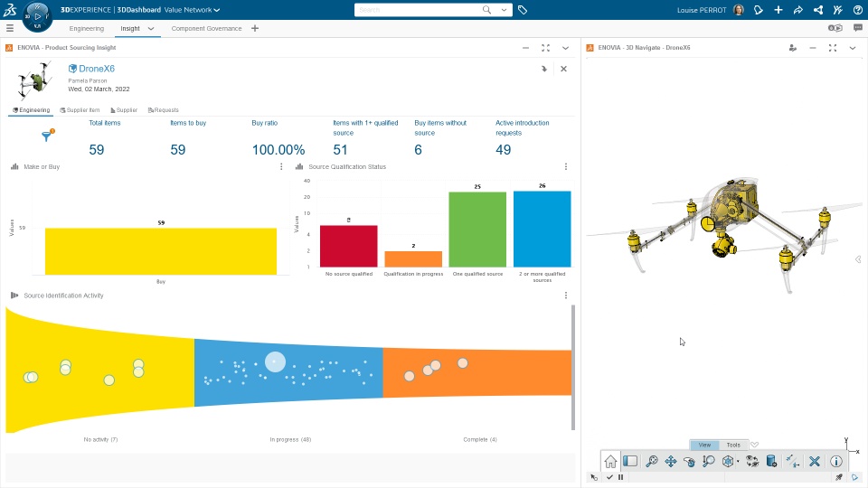Select the Rotate tool in 3D toolbar
Viewport: 868px width, 488px height.
[x=689, y=461]
